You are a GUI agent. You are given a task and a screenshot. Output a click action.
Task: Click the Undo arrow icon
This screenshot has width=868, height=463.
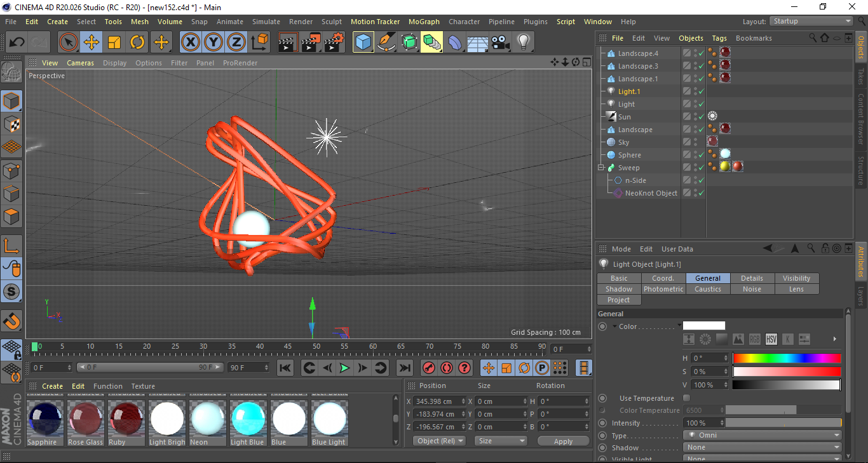tap(17, 43)
